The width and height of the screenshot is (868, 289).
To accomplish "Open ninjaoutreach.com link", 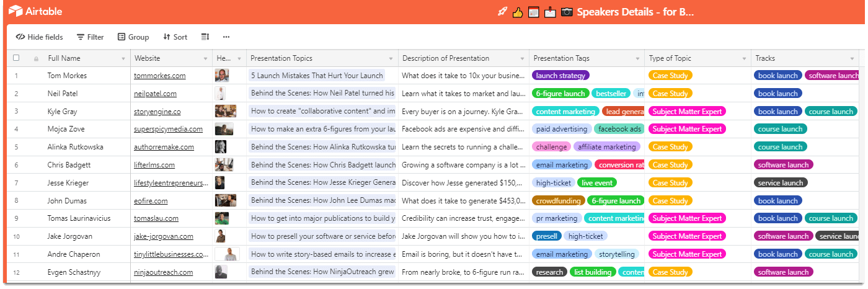I will [x=164, y=272].
